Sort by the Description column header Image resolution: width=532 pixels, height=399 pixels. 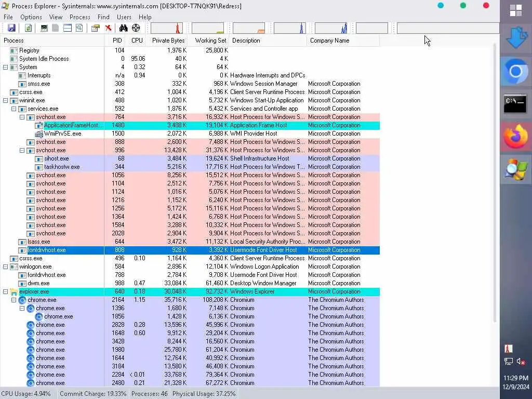(268, 41)
